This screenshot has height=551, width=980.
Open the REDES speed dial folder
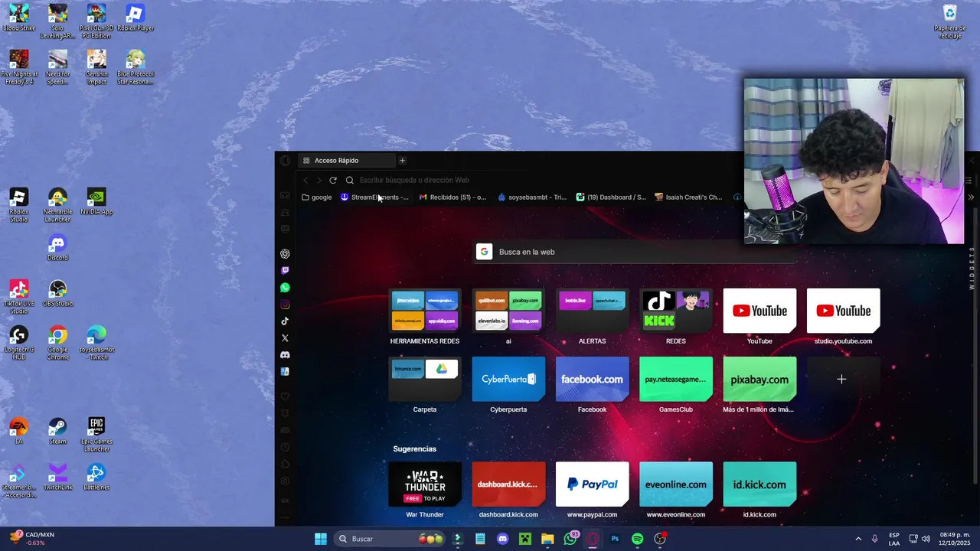click(675, 311)
